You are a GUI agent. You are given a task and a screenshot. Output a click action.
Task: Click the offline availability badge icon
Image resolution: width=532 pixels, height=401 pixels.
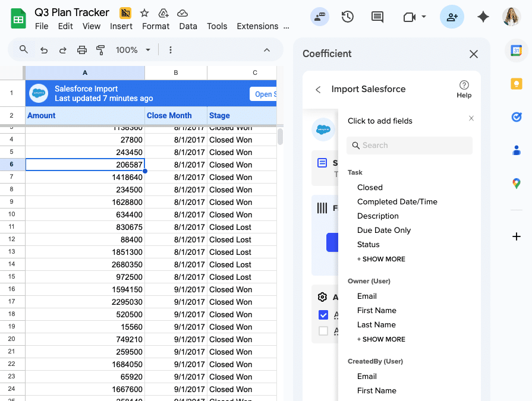[x=125, y=13]
